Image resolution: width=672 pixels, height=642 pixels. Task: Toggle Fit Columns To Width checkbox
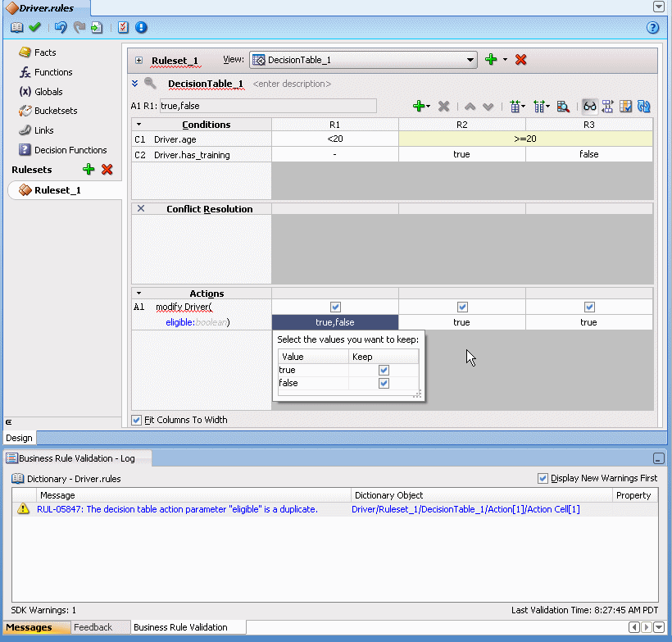[x=137, y=420]
